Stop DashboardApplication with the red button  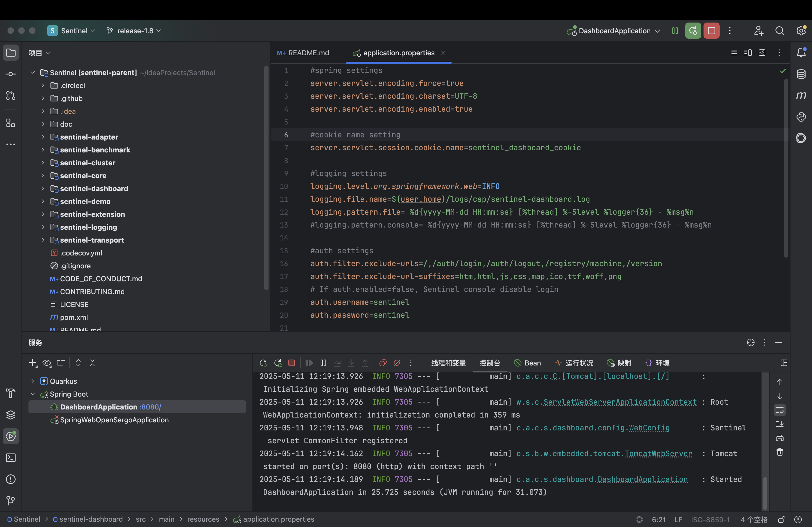(711, 31)
